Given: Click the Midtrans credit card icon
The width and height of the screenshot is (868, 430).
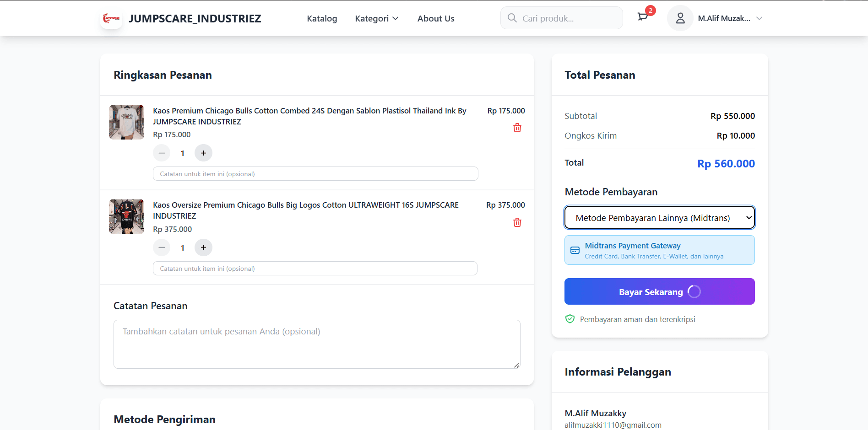Looking at the screenshot, I should (575, 250).
